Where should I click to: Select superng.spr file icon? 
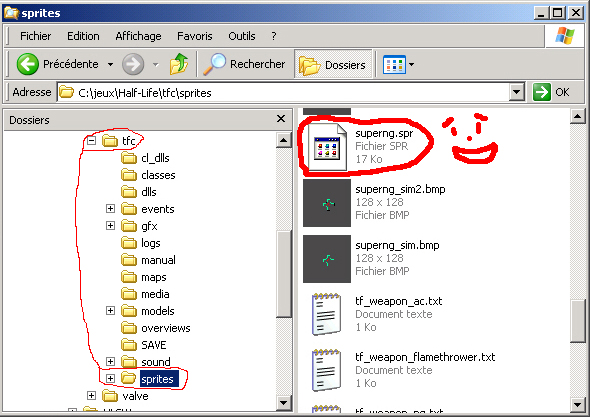327,147
